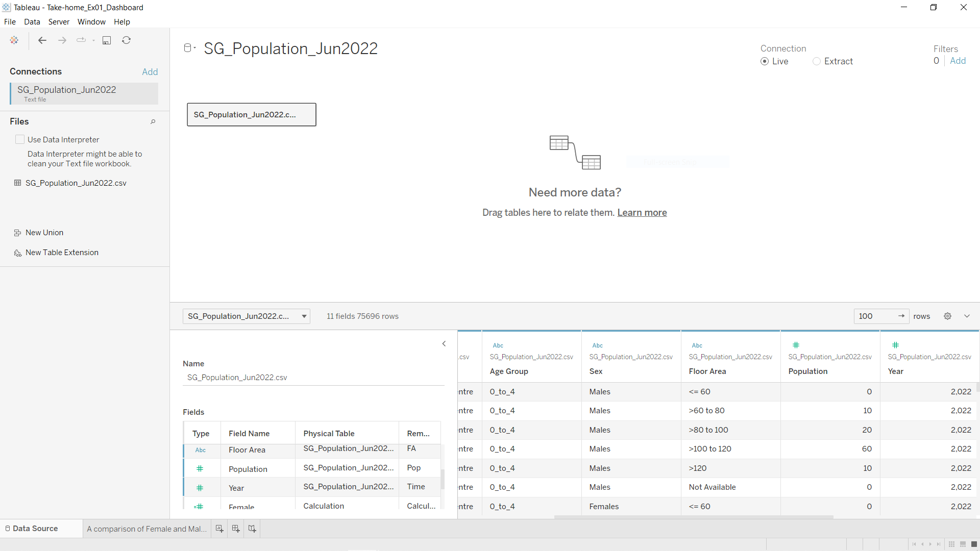980x551 pixels.
Task: Select the Live connection option
Action: click(x=765, y=61)
